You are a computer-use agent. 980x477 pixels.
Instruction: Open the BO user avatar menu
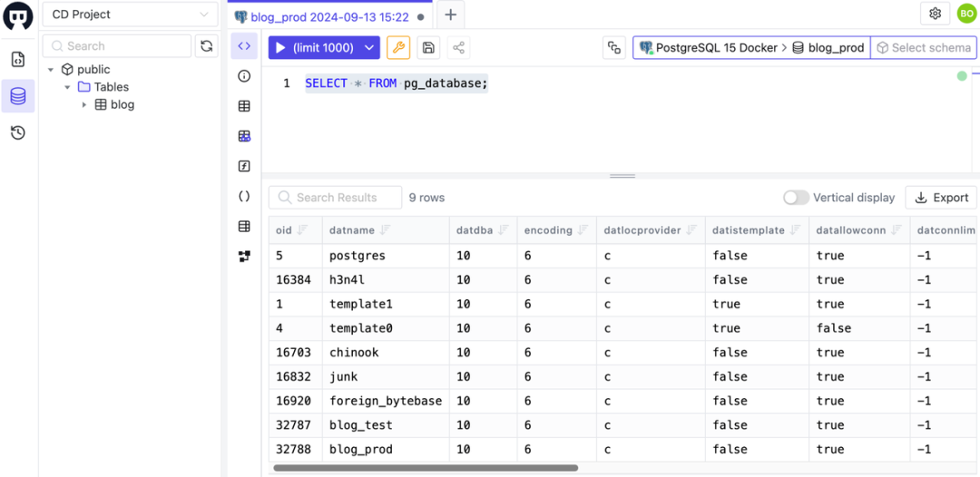965,14
